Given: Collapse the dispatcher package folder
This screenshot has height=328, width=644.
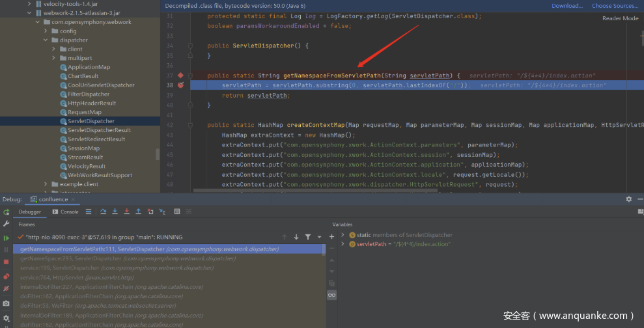Looking at the screenshot, I should click(x=46, y=40).
